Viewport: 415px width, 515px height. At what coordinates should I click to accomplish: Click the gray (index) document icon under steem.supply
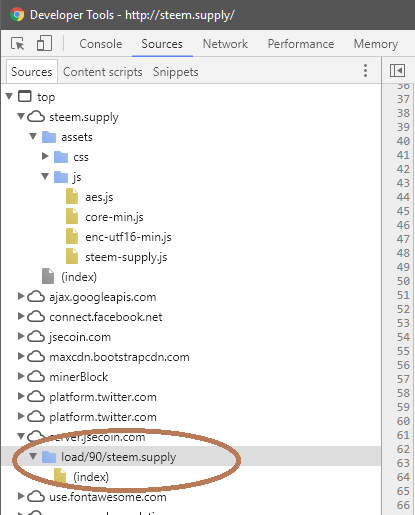[48, 276]
